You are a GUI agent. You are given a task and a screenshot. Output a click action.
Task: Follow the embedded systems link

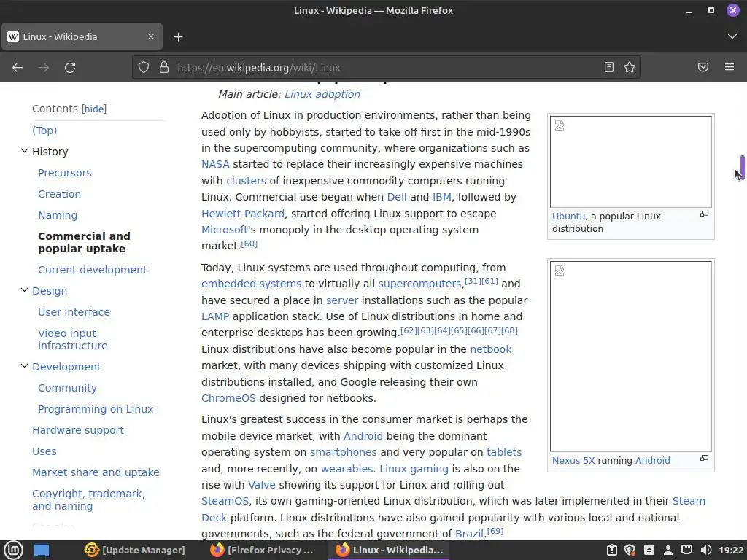251,284
